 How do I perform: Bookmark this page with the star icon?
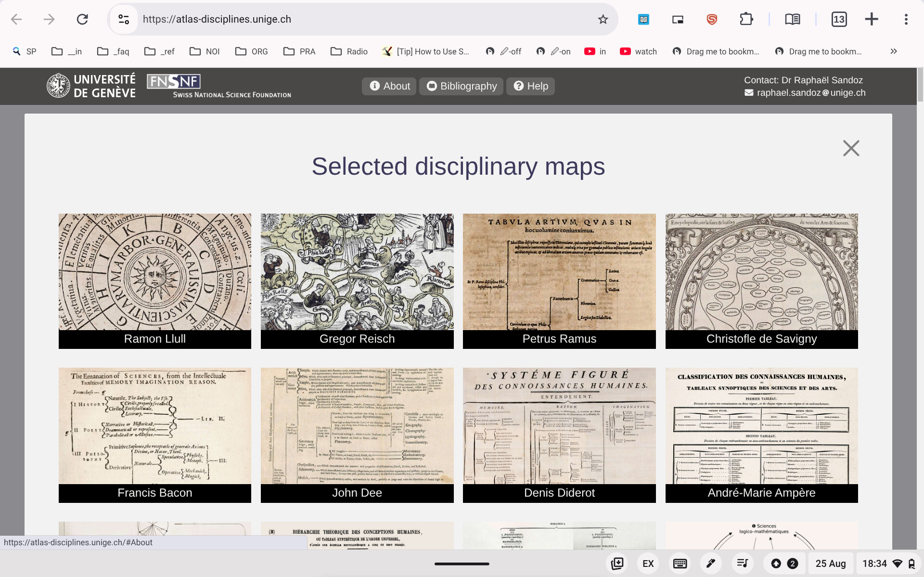pyautogui.click(x=603, y=19)
